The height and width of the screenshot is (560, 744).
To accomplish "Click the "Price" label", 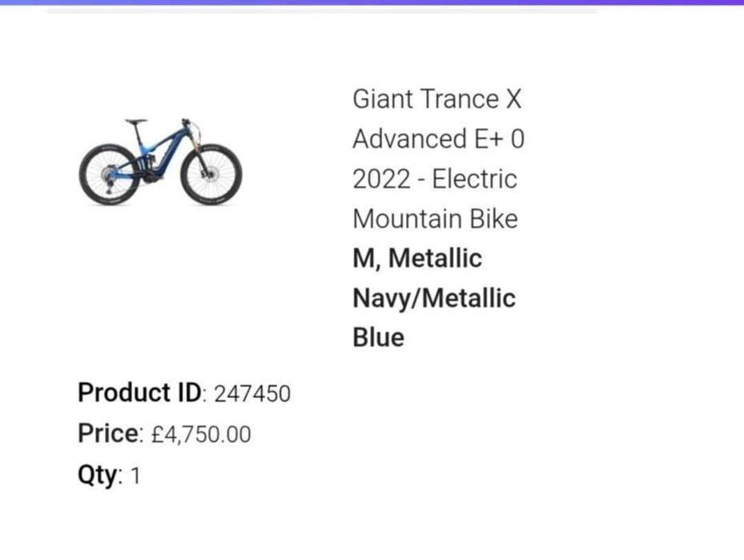I will click(108, 434).
